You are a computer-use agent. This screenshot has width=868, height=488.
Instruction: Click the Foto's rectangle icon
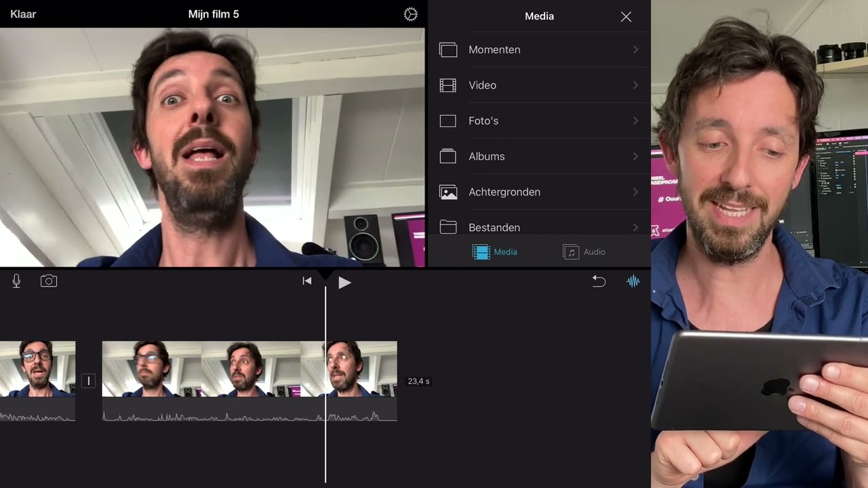[x=448, y=121]
